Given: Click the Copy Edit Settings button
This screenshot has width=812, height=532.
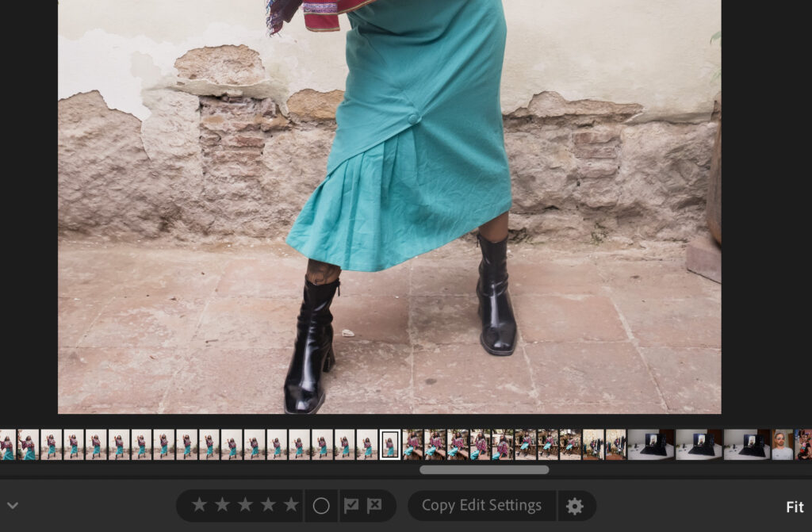Looking at the screenshot, I should 481,505.
